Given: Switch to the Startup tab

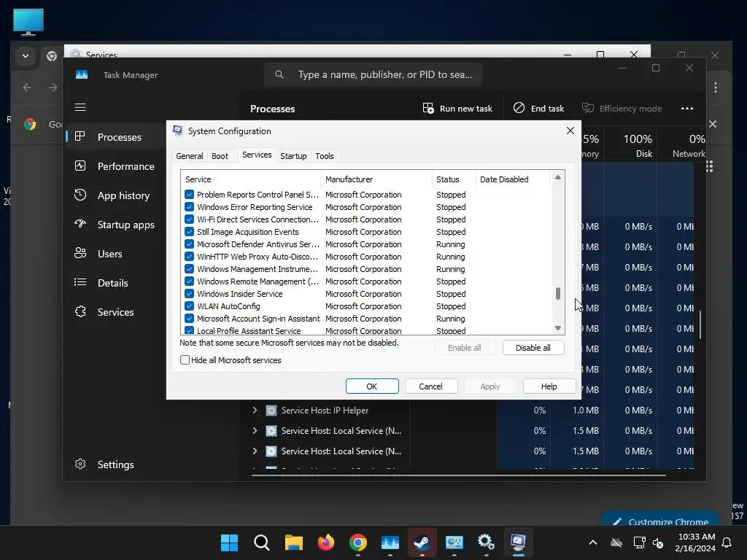Looking at the screenshot, I should [293, 156].
